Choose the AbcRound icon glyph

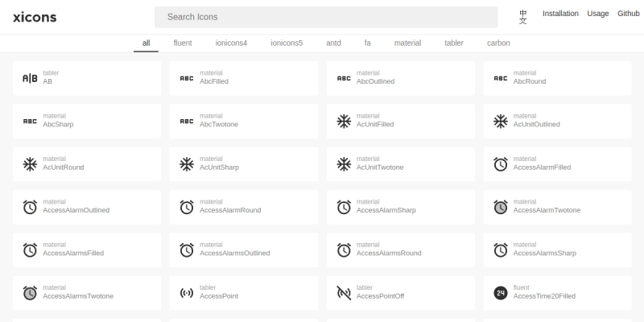coord(501,78)
